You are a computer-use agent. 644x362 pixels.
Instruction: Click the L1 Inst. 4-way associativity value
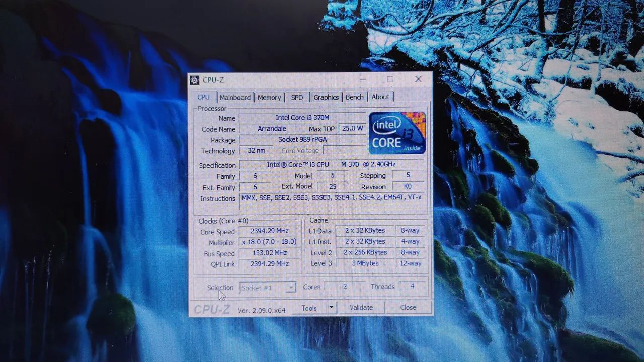(x=411, y=241)
